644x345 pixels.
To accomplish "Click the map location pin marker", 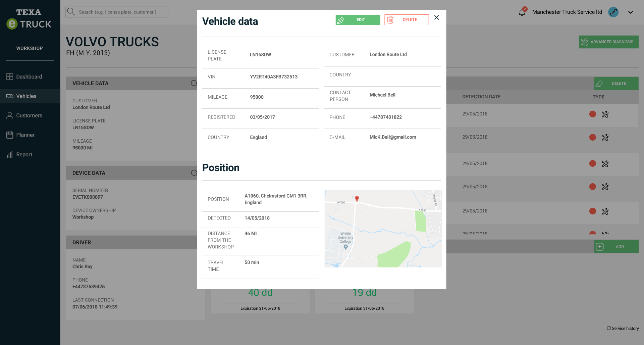I will 357,199.
